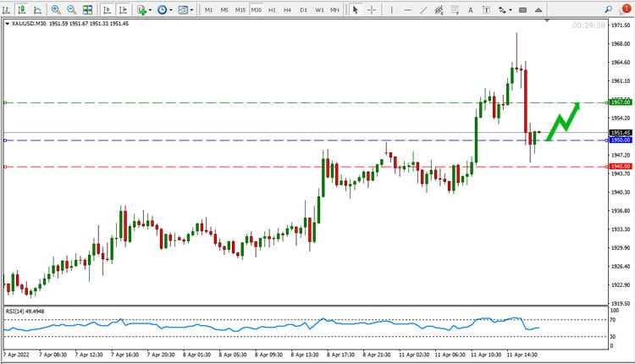Image resolution: width=635 pixels, height=364 pixels.
Task: Select the trendline drawing tool
Action: (423, 9)
